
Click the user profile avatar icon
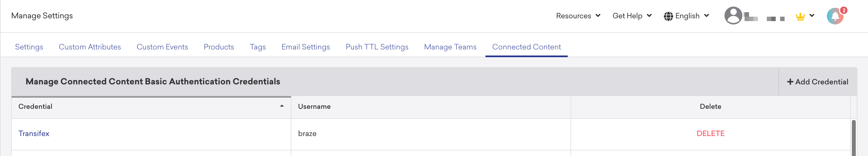[x=733, y=16]
